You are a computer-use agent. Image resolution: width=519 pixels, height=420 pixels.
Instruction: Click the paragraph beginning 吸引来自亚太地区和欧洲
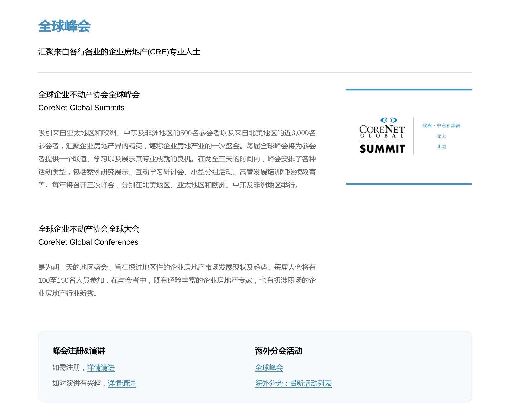pos(177,159)
